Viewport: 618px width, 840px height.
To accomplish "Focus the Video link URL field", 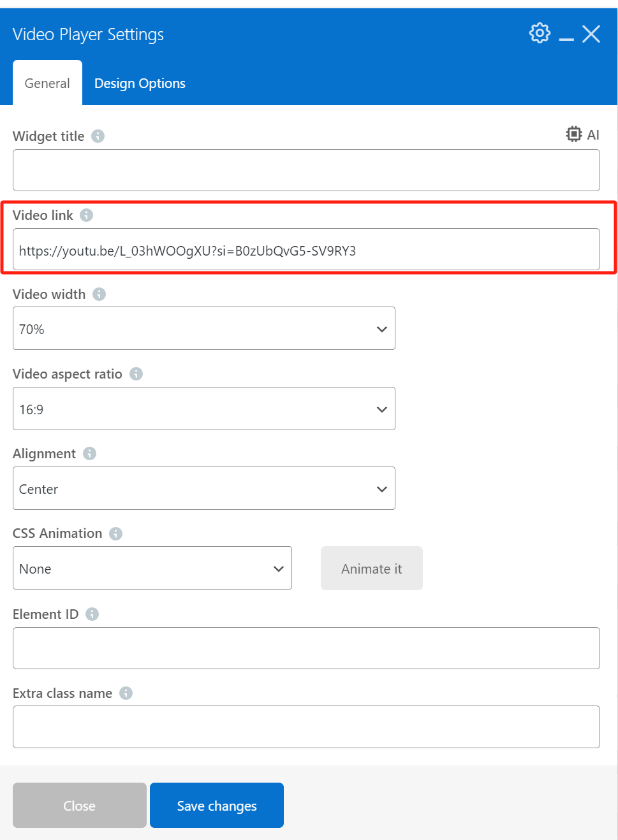I will (x=306, y=250).
